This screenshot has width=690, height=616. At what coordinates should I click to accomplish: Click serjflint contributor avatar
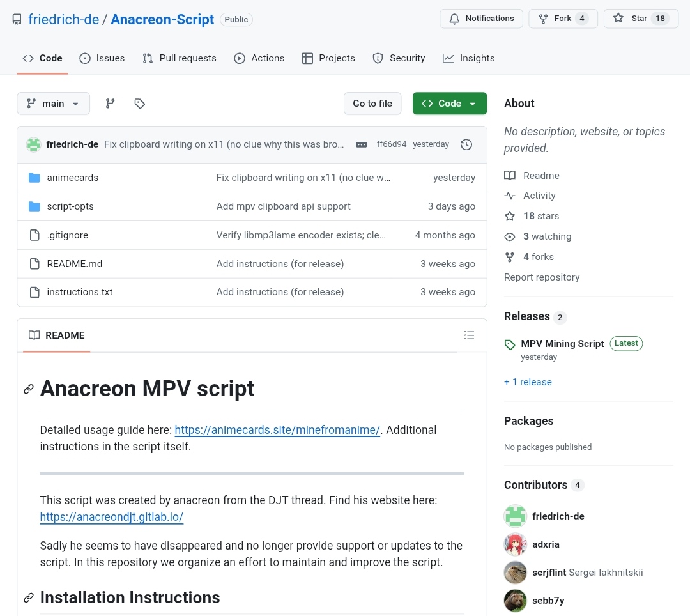(x=515, y=573)
